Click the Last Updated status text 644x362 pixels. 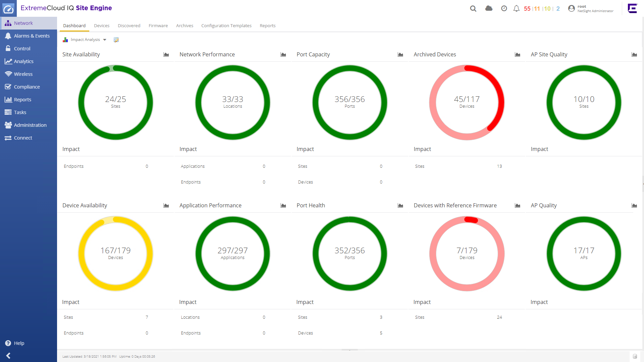pos(89,357)
